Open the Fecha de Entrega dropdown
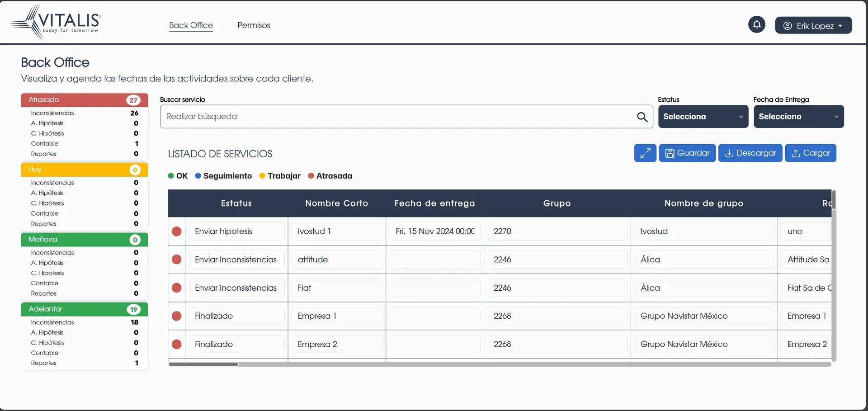 pos(798,117)
